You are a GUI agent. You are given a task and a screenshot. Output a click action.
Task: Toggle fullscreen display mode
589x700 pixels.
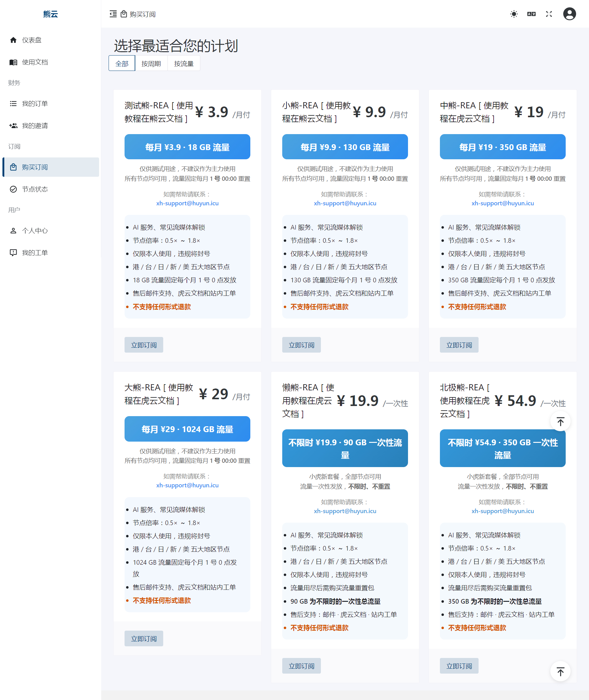click(549, 14)
